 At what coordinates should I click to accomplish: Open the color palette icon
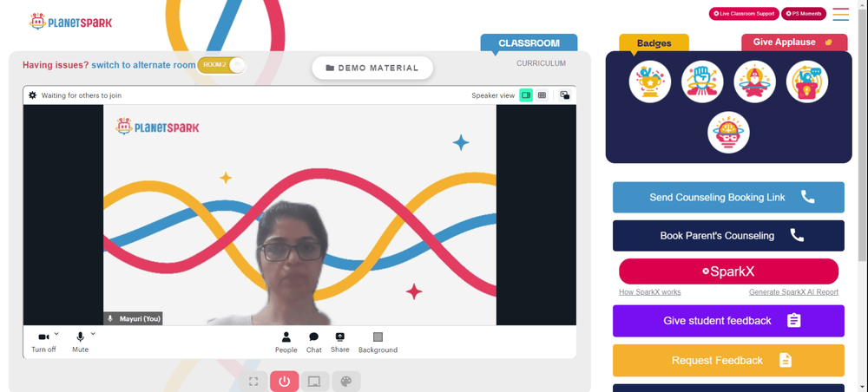click(x=346, y=382)
